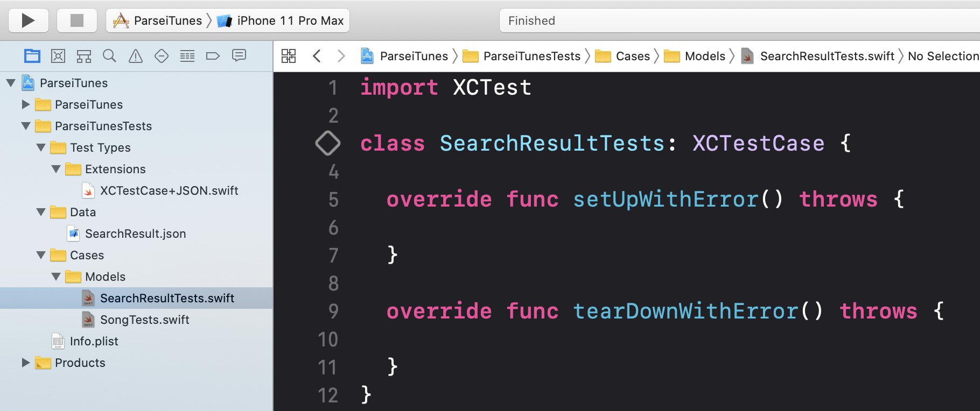Select the Products folder row
This screenshot has height=411, width=980.
click(x=136, y=363)
